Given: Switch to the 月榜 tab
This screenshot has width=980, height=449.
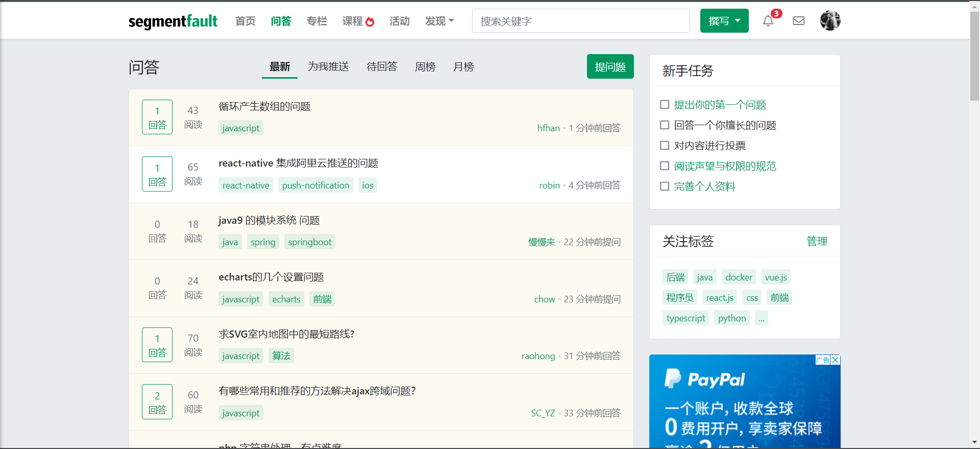Looking at the screenshot, I should (463, 67).
